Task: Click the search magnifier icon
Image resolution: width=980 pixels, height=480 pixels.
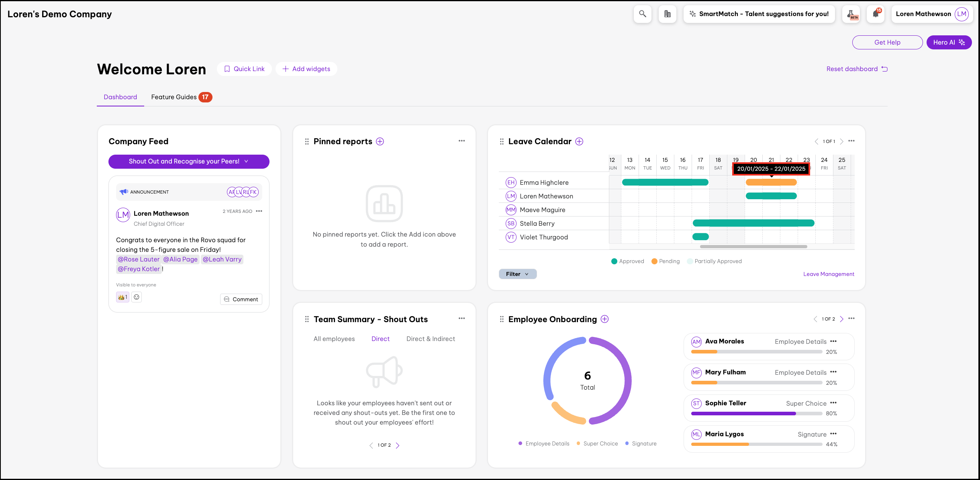Action: pyautogui.click(x=642, y=14)
